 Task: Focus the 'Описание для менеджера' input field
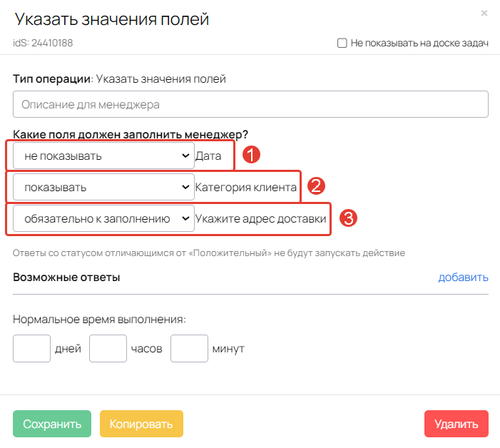point(250,104)
